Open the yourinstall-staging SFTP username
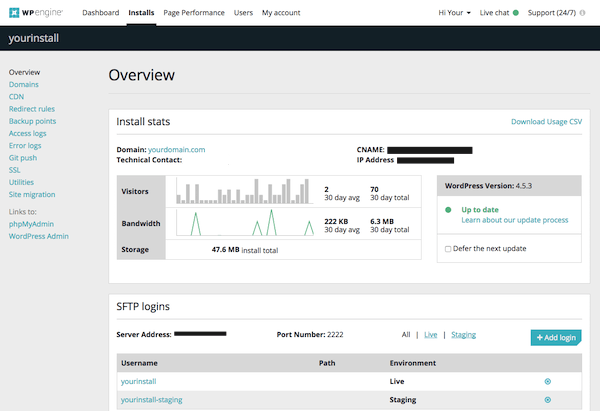The image size is (600, 411). tap(152, 400)
